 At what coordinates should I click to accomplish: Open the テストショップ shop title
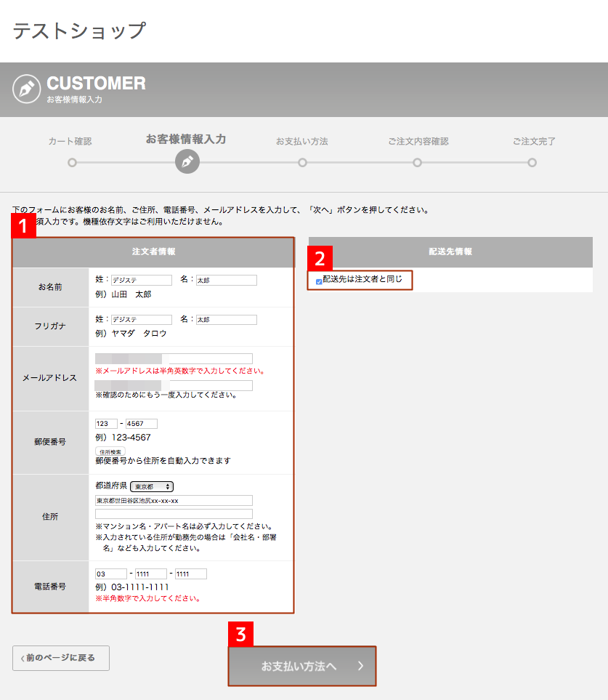tap(79, 31)
